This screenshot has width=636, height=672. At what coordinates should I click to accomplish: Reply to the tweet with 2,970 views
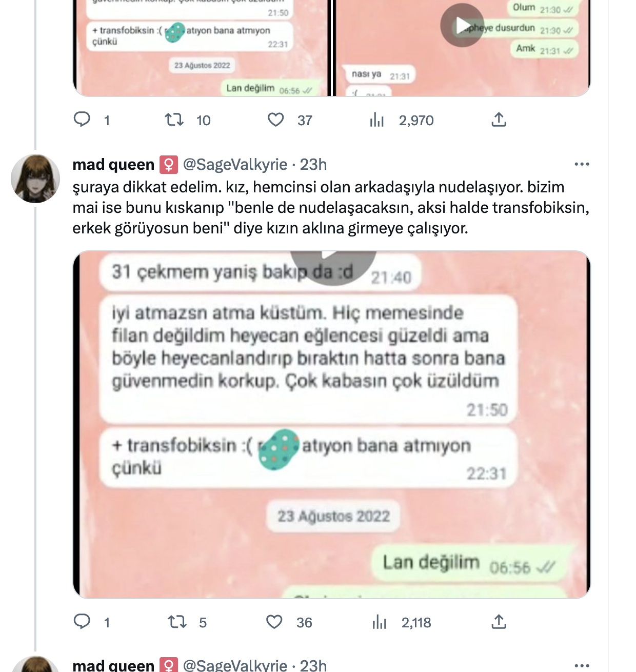(x=82, y=120)
